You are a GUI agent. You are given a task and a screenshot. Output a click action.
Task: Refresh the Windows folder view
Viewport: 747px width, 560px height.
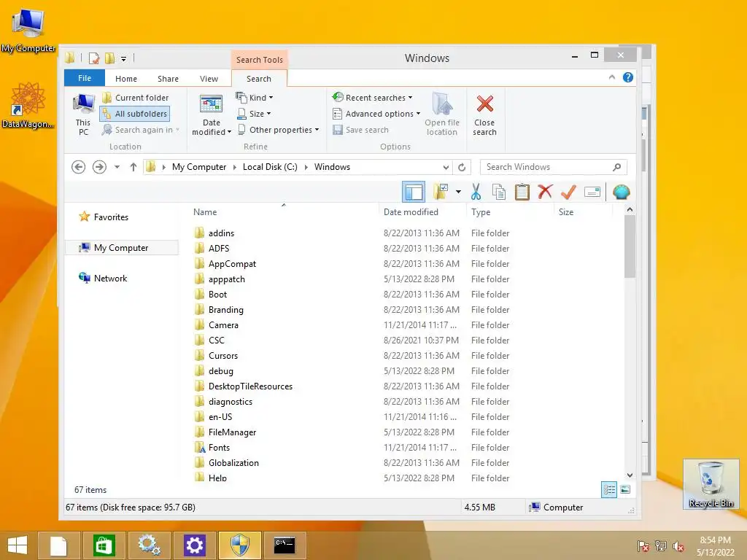[x=462, y=167]
